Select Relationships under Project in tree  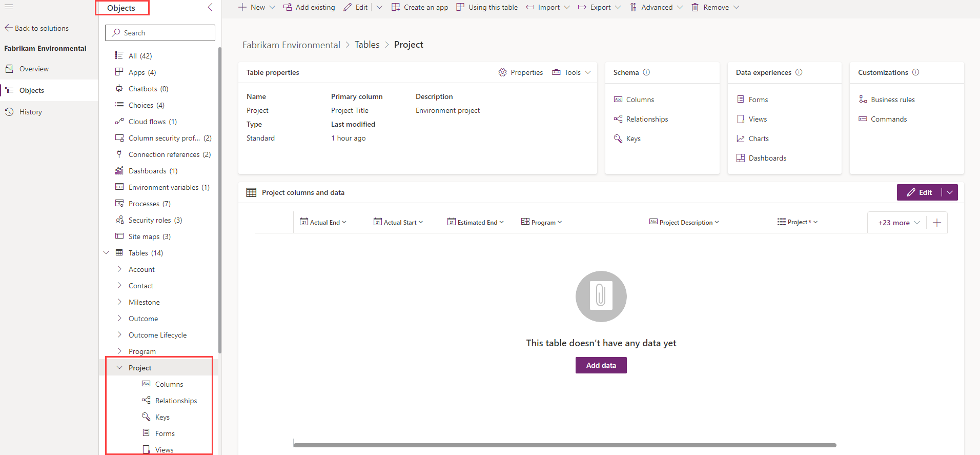click(x=176, y=401)
